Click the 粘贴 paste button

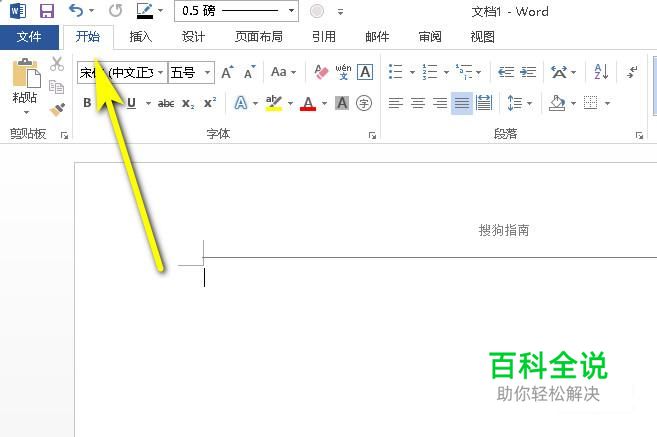[x=26, y=80]
